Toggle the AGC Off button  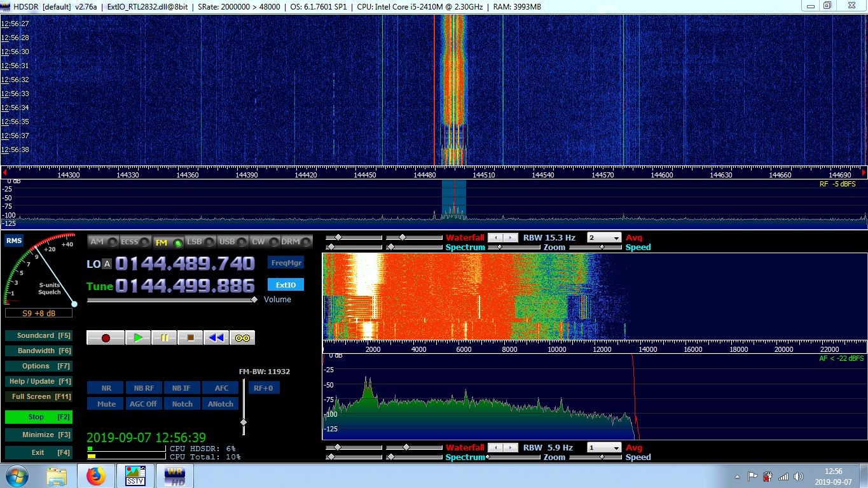point(144,404)
